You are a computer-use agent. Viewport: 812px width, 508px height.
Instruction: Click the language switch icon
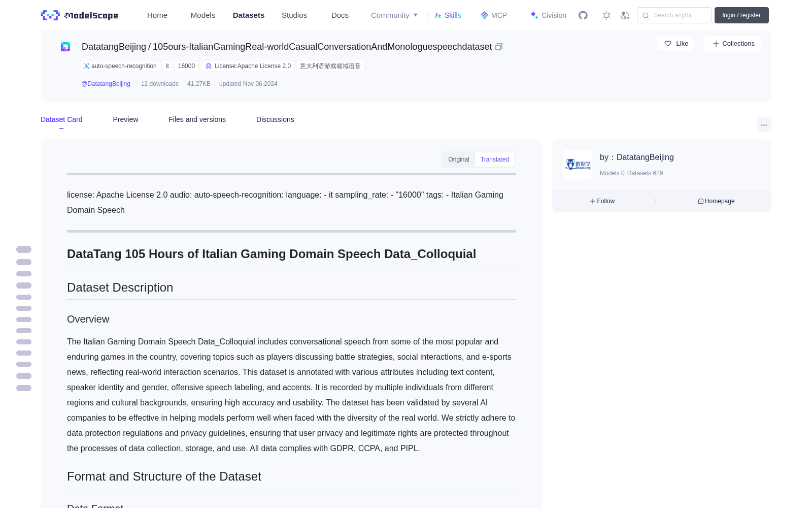pyautogui.click(x=625, y=15)
